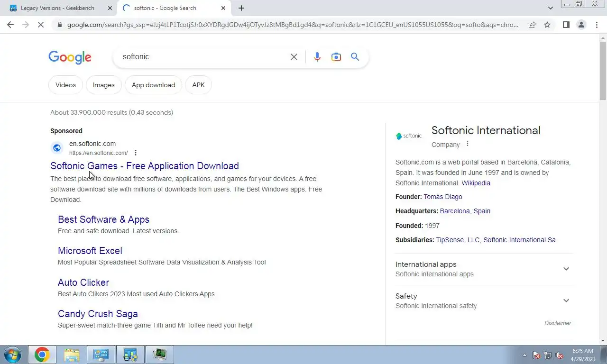Click the page vertical scrollbar

(603, 71)
